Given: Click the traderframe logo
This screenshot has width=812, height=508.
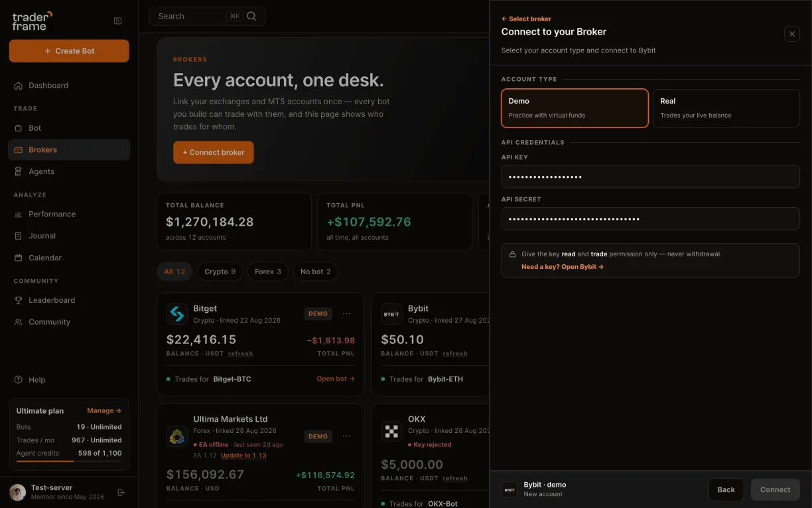Looking at the screenshot, I should coord(32,21).
